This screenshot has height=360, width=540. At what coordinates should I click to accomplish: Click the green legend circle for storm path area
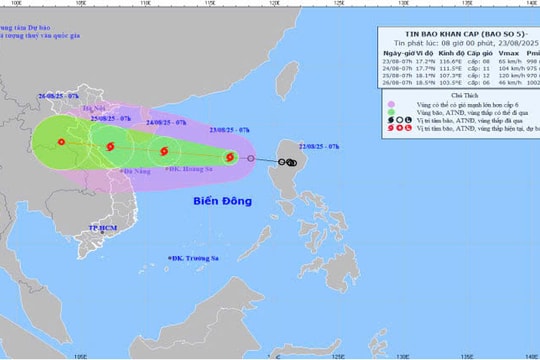click(x=391, y=112)
